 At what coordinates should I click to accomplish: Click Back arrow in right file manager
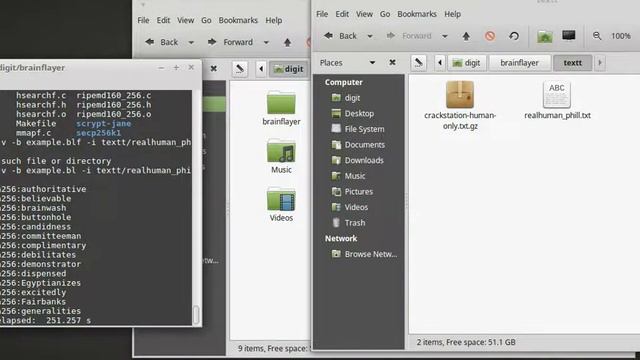tap(340, 36)
